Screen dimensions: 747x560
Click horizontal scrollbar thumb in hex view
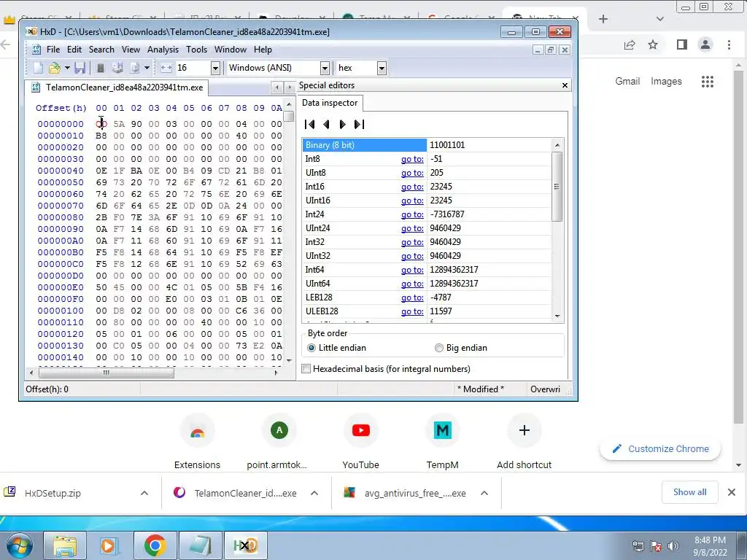pos(107,373)
